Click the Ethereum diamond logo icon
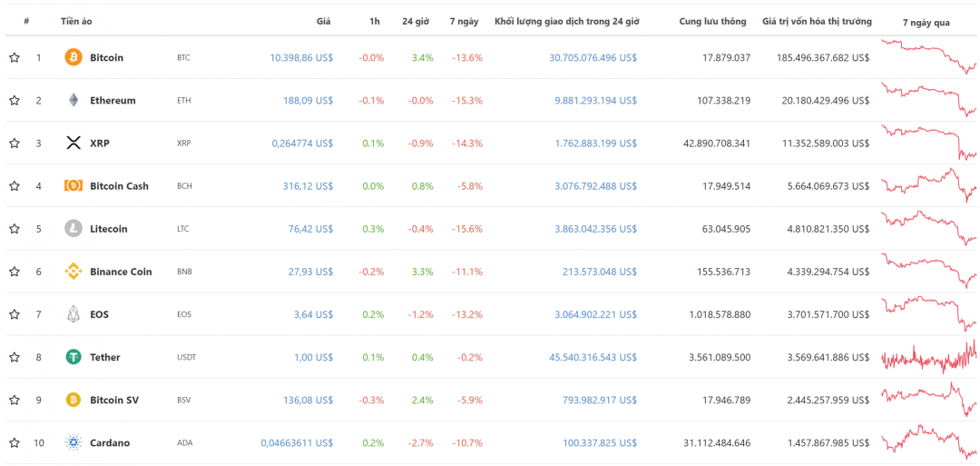980x466 pixels. point(73,100)
